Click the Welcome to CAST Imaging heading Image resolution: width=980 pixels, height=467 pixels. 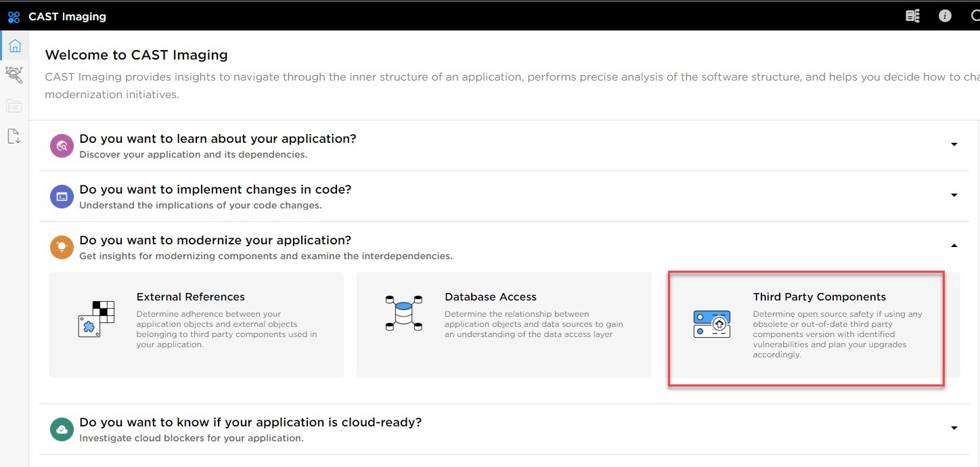[136, 55]
